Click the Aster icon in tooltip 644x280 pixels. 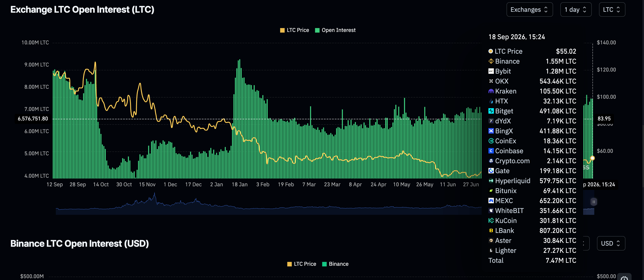[x=491, y=240]
